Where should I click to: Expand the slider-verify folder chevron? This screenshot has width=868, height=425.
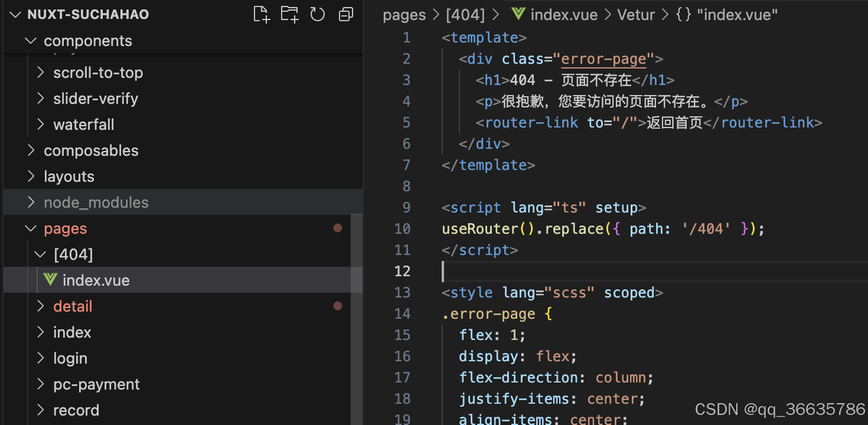coord(41,99)
